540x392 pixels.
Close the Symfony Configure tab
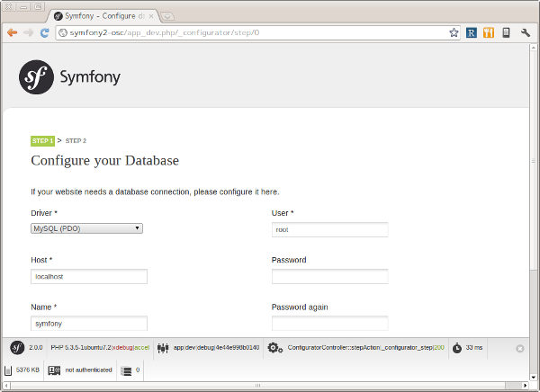click(x=151, y=16)
